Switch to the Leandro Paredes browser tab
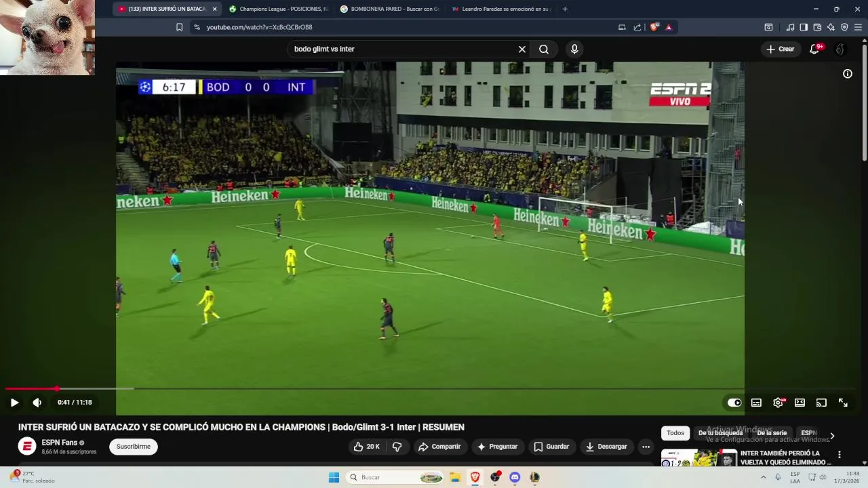The width and height of the screenshot is (868, 488). pyautogui.click(x=500, y=9)
